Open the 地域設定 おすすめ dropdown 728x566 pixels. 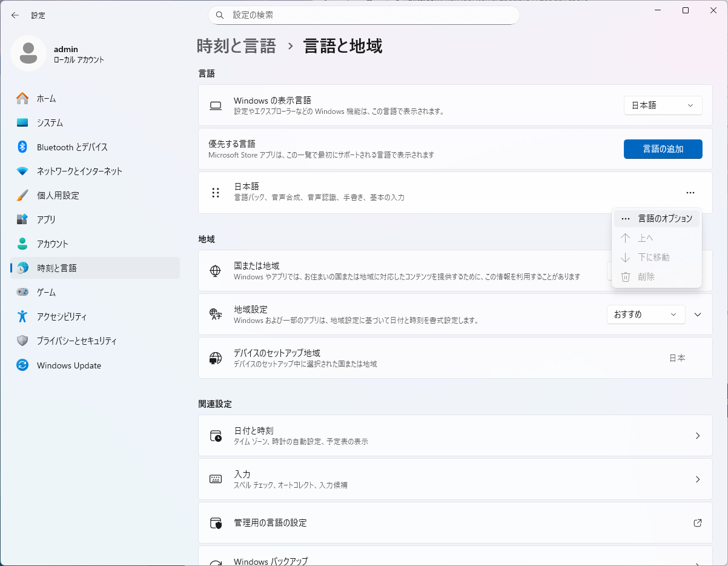tap(646, 315)
